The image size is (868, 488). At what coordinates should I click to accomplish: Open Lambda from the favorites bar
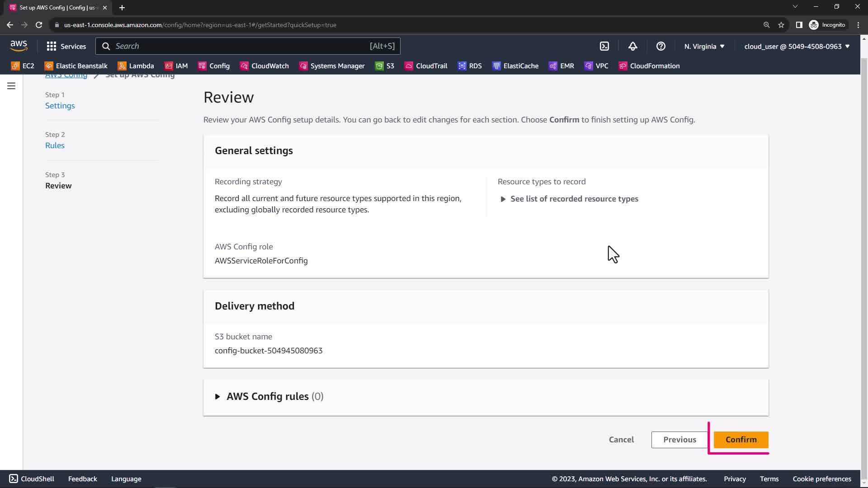pos(136,66)
